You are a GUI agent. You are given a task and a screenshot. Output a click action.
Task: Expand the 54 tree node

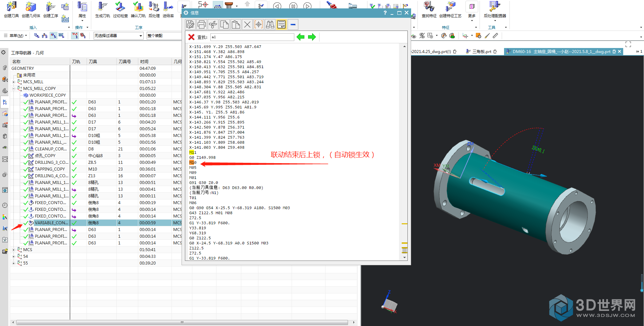(x=14, y=257)
